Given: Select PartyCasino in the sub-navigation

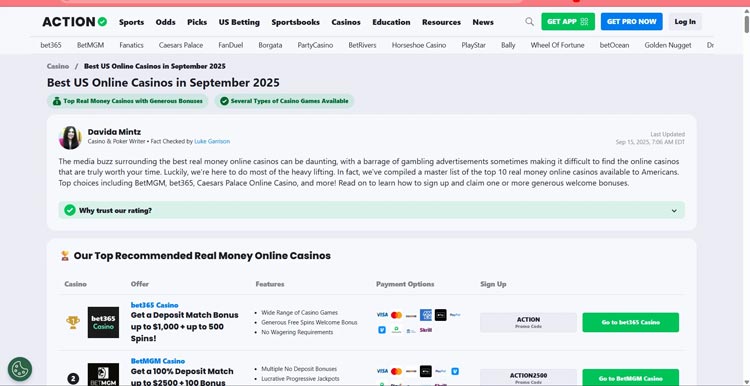Looking at the screenshot, I should point(315,45).
